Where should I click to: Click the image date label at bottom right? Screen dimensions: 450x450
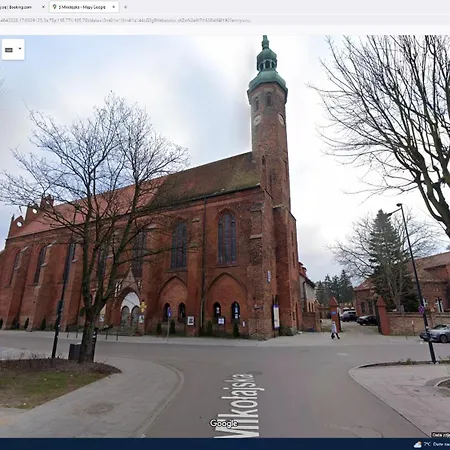(x=440, y=435)
